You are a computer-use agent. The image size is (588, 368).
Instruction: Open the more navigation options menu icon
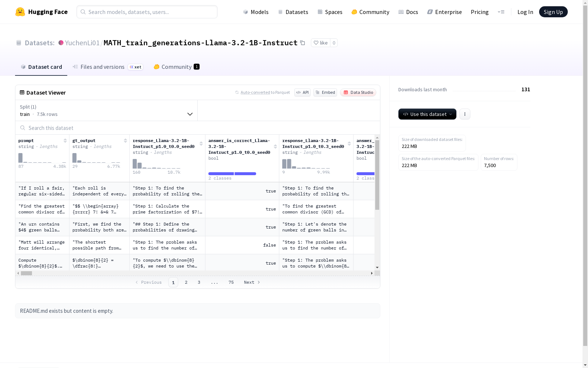501,12
